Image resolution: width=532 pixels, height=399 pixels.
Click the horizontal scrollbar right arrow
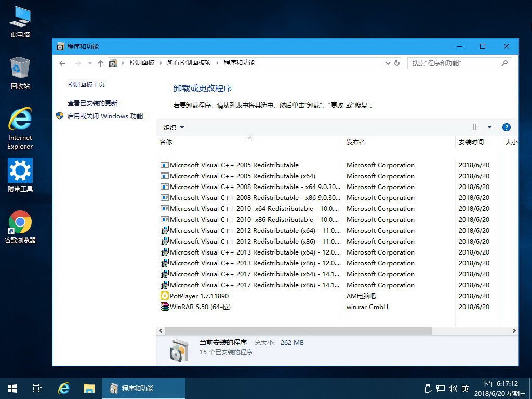[514, 330]
